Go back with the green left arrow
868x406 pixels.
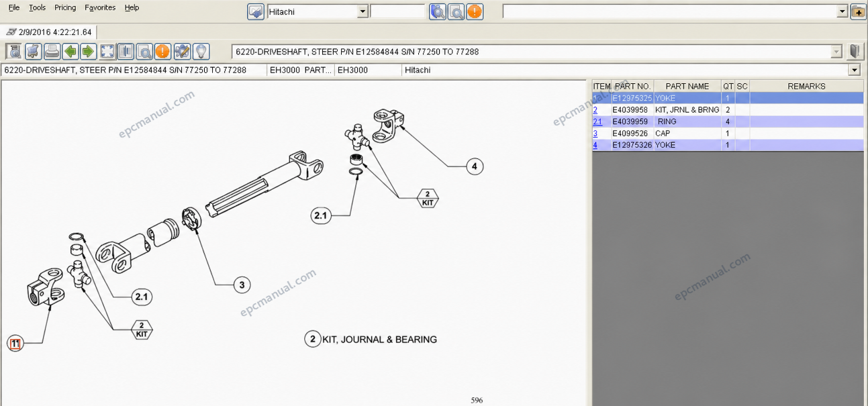[x=70, y=52]
